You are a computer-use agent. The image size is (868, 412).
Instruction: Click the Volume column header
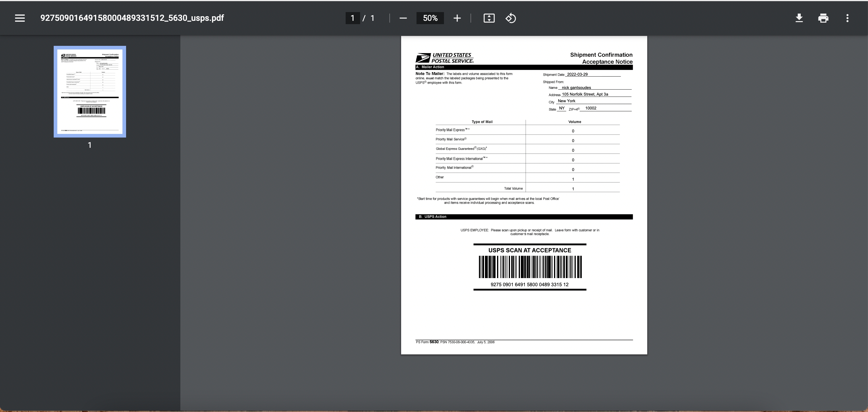(575, 122)
